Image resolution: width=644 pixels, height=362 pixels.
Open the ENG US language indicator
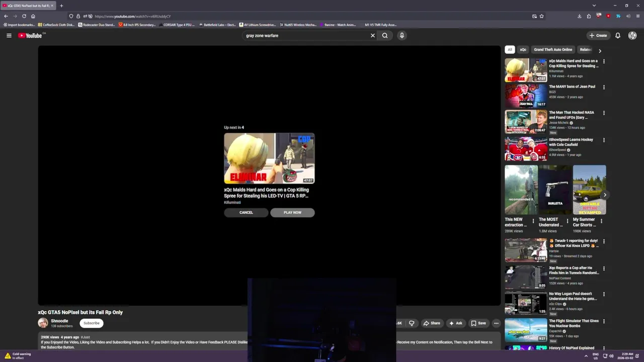point(597,355)
